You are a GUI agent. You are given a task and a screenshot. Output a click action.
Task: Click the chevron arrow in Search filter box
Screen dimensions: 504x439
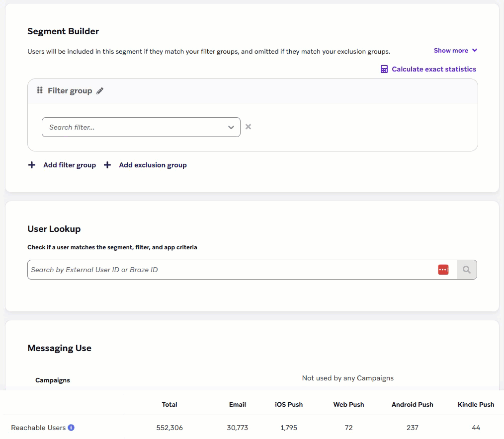231,128
